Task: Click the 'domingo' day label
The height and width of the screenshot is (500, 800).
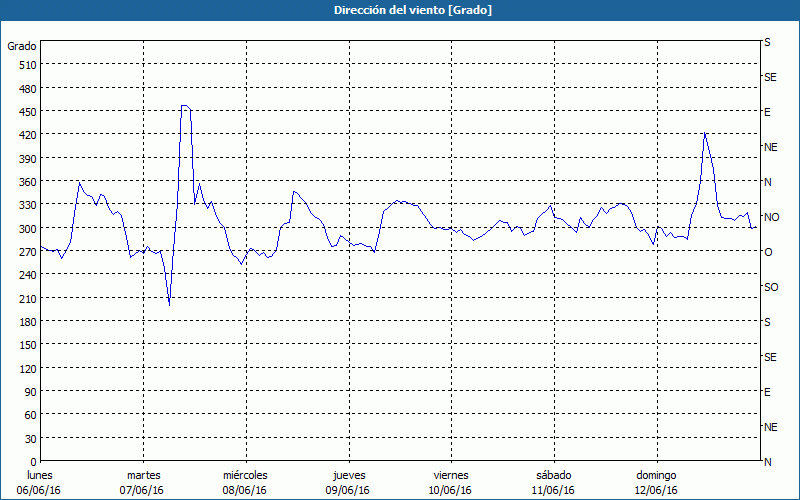Action: (656, 475)
